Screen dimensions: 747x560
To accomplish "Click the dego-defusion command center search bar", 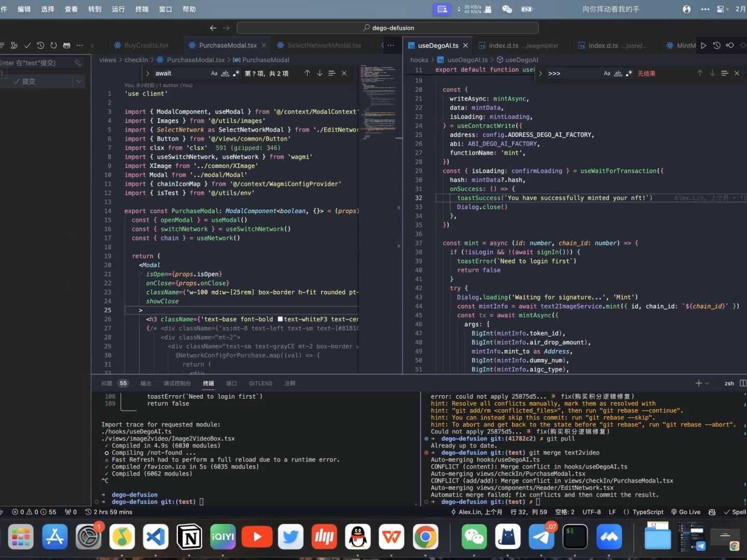I will [x=388, y=28].
